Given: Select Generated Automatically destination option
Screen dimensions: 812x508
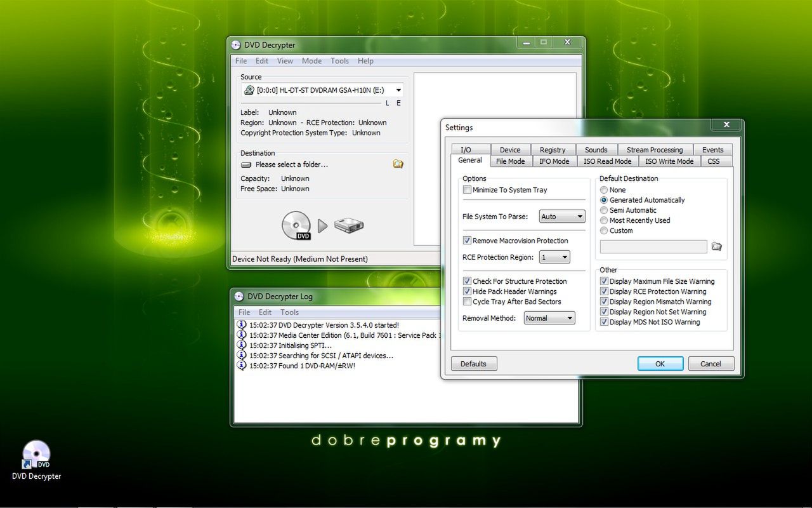Looking at the screenshot, I should (x=604, y=200).
